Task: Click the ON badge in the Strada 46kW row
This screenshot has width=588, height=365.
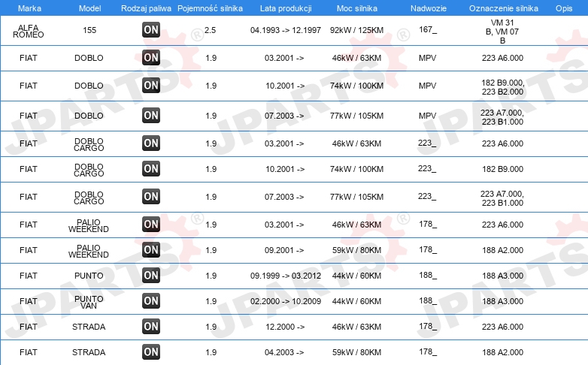Action: 151,326
